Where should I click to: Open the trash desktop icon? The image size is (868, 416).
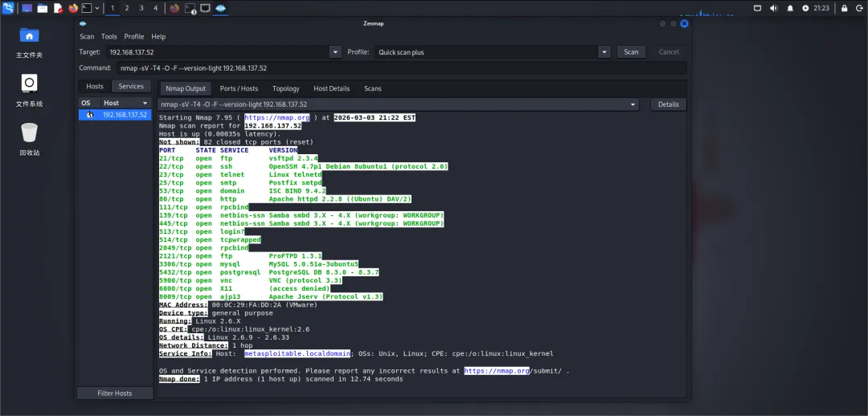pos(30,133)
